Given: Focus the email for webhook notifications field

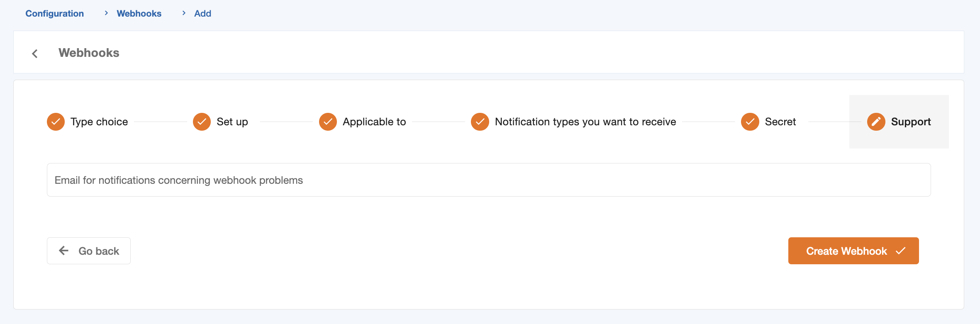Looking at the screenshot, I should [x=488, y=180].
